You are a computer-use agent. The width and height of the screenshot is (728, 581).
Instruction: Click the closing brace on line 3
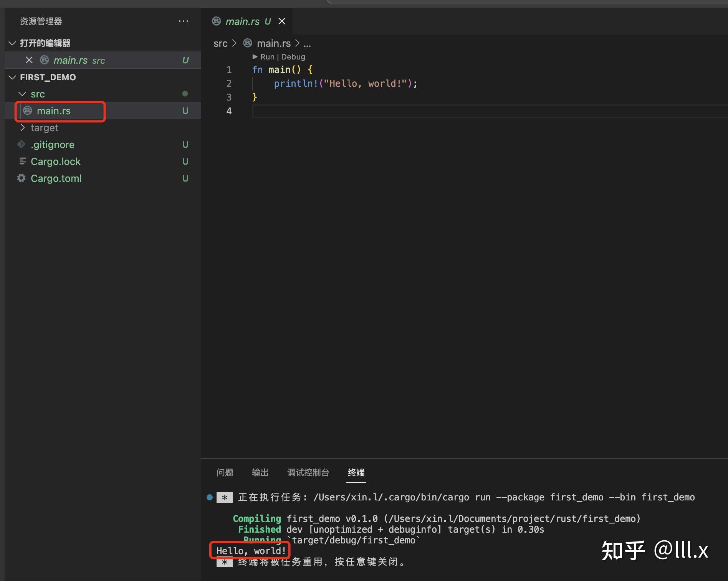(x=255, y=97)
